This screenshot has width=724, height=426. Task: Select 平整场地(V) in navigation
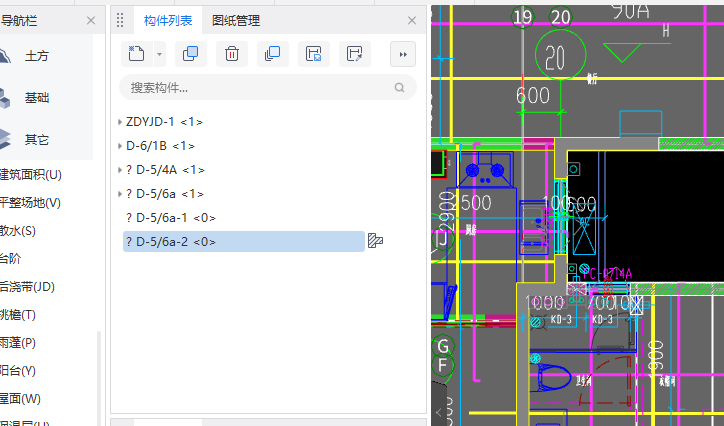coord(30,203)
